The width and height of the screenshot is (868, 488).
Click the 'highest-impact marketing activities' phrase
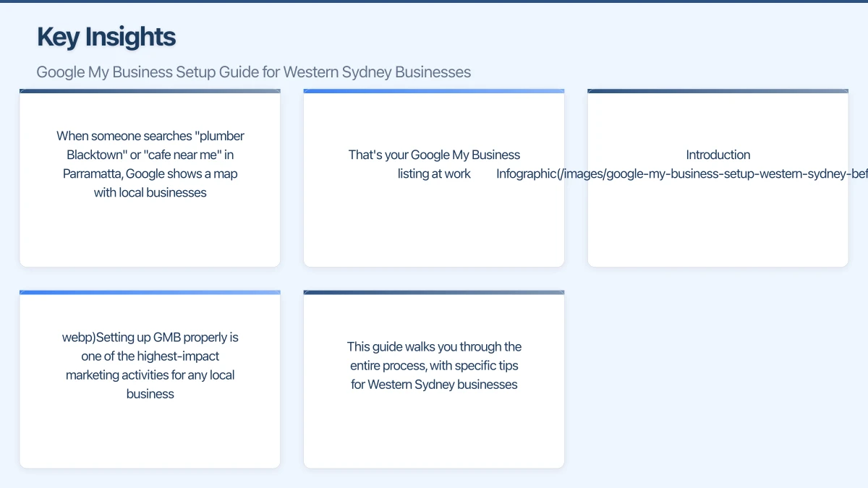click(150, 365)
